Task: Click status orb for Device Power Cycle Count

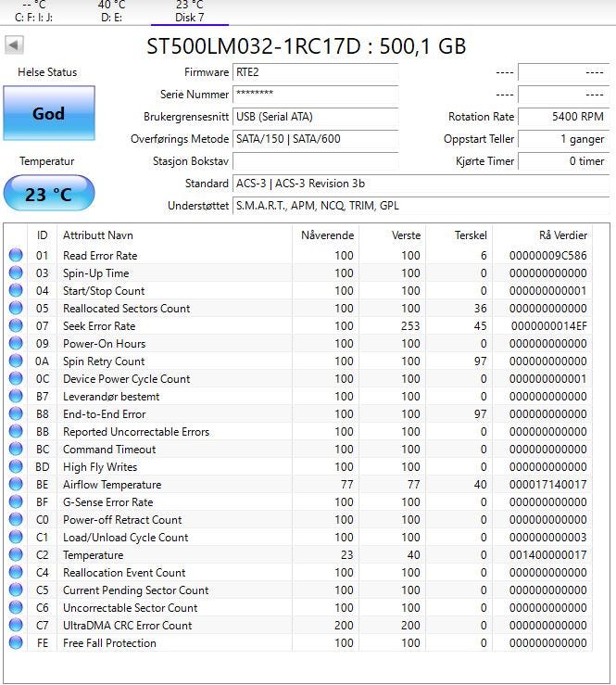Action: pyautogui.click(x=16, y=378)
